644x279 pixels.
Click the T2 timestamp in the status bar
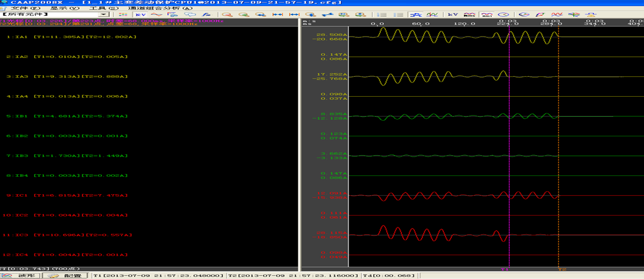(x=293, y=275)
